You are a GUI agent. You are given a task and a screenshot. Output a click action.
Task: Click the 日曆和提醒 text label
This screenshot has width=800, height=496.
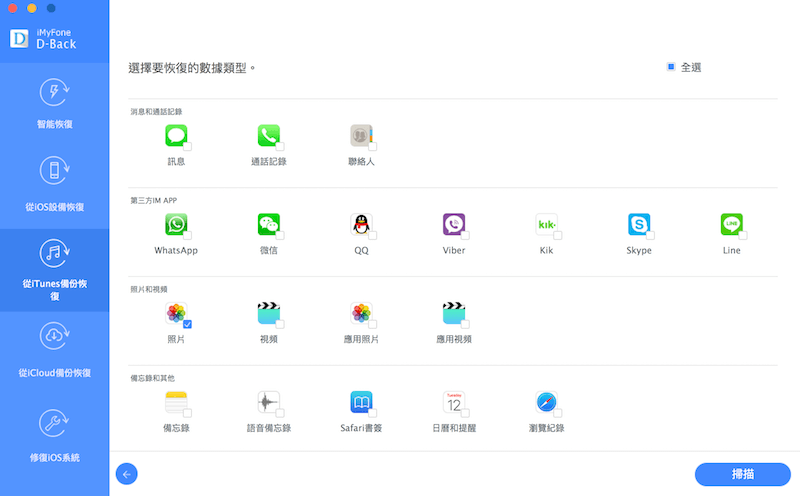(454, 428)
